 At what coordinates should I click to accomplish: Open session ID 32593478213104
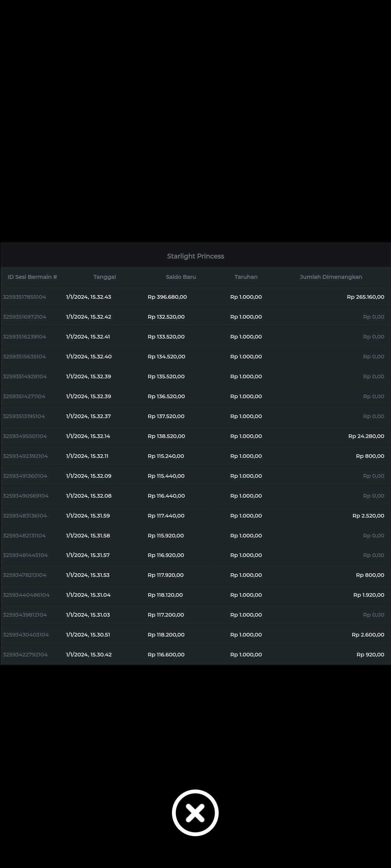click(25, 575)
